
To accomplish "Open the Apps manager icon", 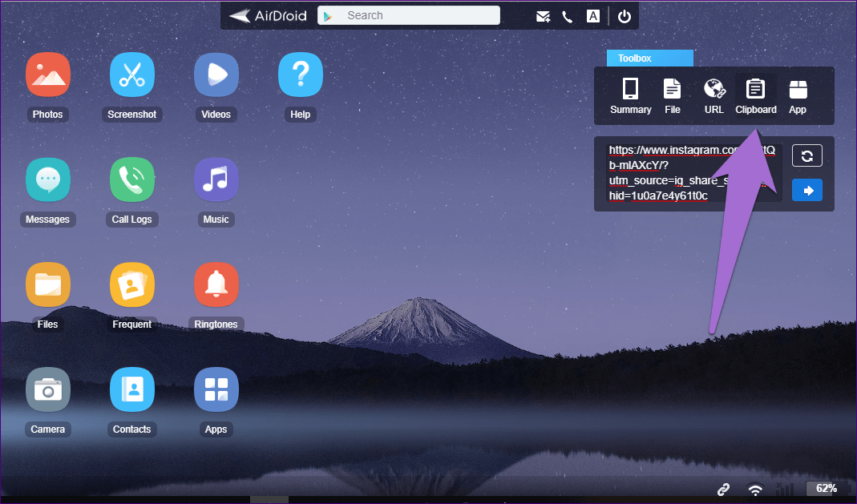I will click(216, 389).
